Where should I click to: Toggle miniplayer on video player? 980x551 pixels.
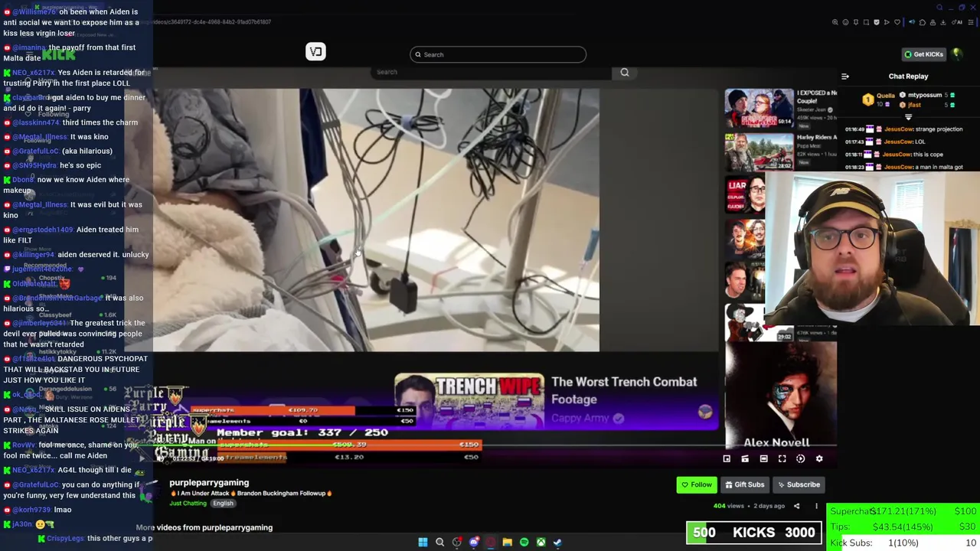click(x=727, y=459)
